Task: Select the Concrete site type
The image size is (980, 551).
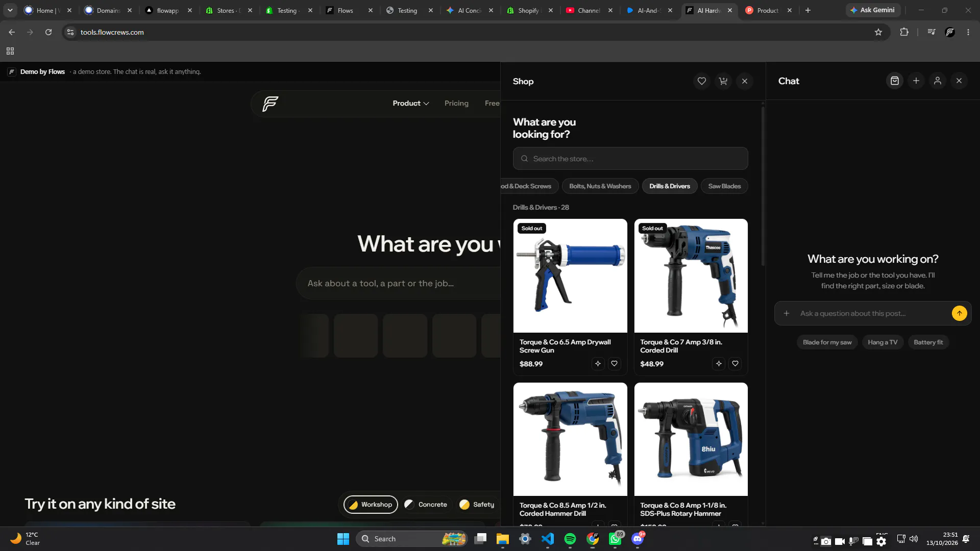Action: point(426,505)
